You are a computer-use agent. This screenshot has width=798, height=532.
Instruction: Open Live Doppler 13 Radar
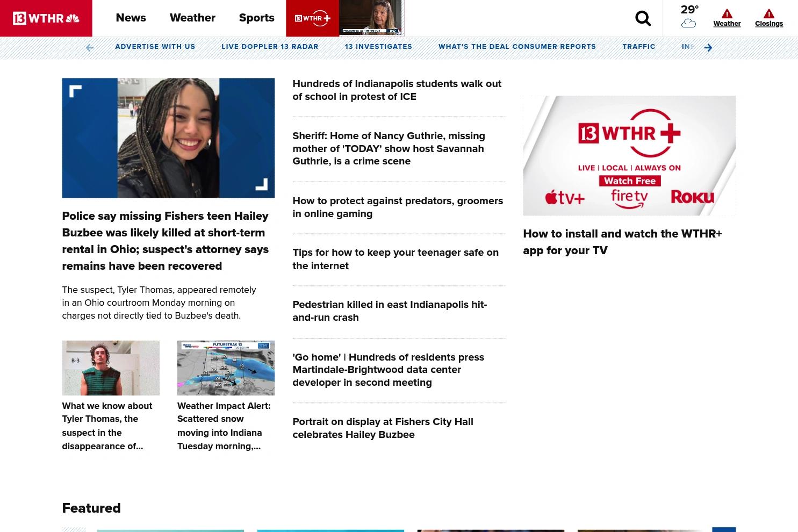point(270,47)
